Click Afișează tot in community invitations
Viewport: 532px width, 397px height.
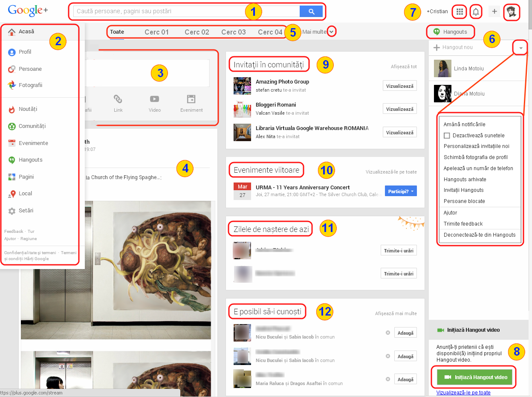tap(404, 67)
